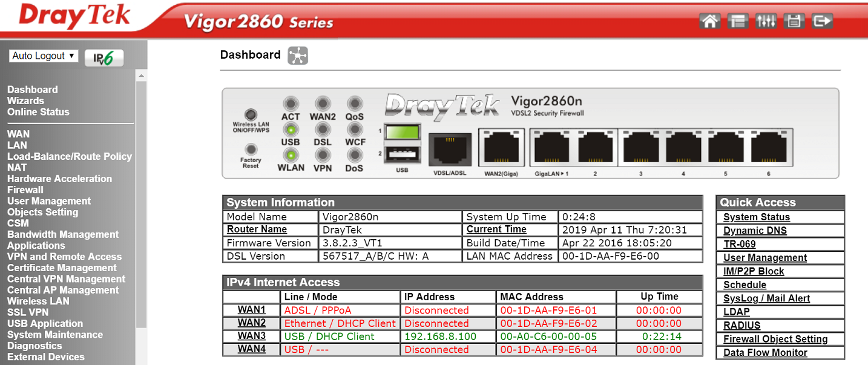Select the QoS LED indicator

tap(354, 104)
